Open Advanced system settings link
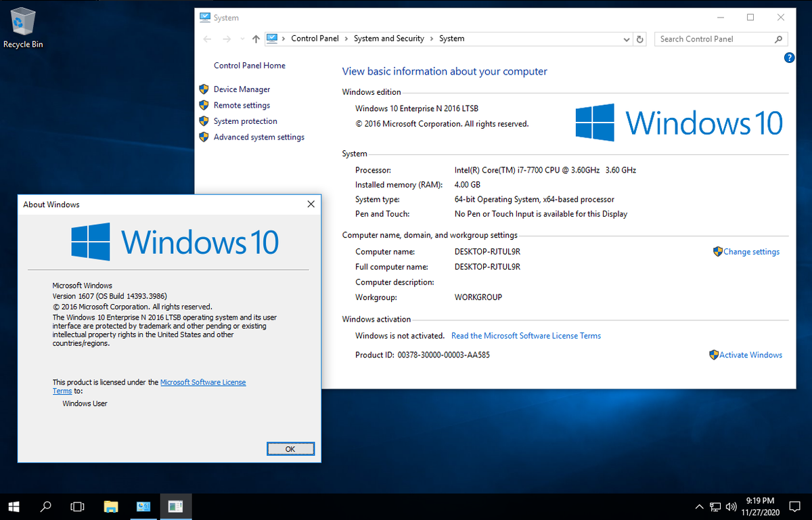Viewport: 812px width, 520px height. (259, 137)
